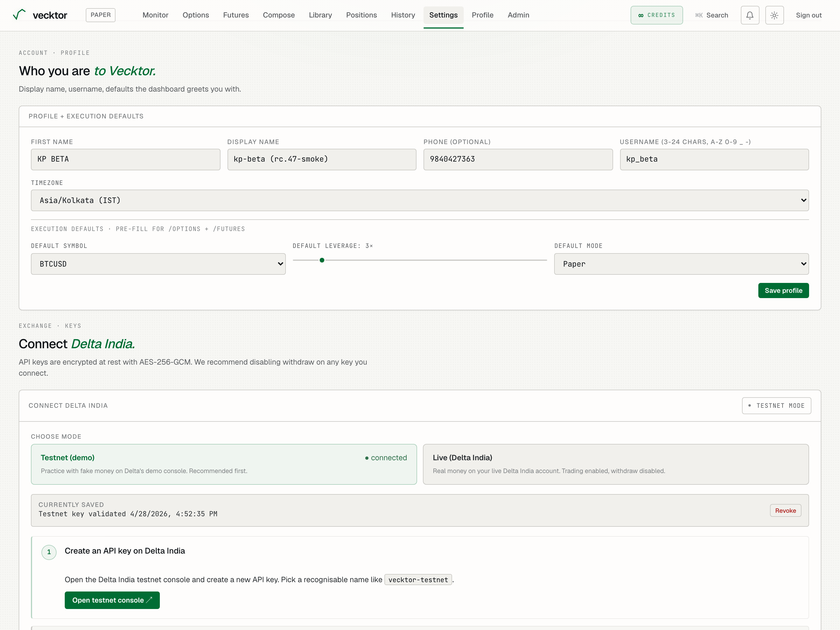Select the Settings tab
The image size is (840, 630).
pyautogui.click(x=443, y=15)
